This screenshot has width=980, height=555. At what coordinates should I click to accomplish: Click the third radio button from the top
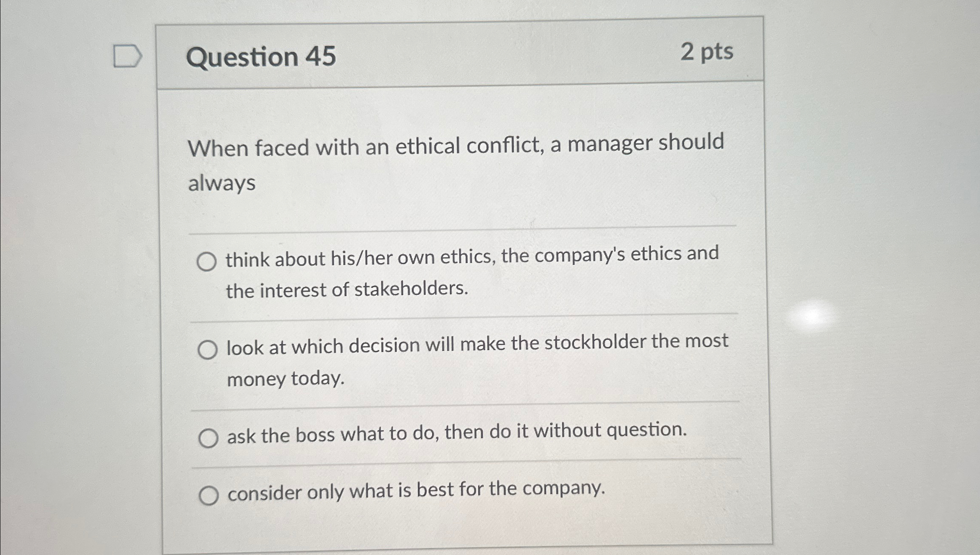[210, 435]
